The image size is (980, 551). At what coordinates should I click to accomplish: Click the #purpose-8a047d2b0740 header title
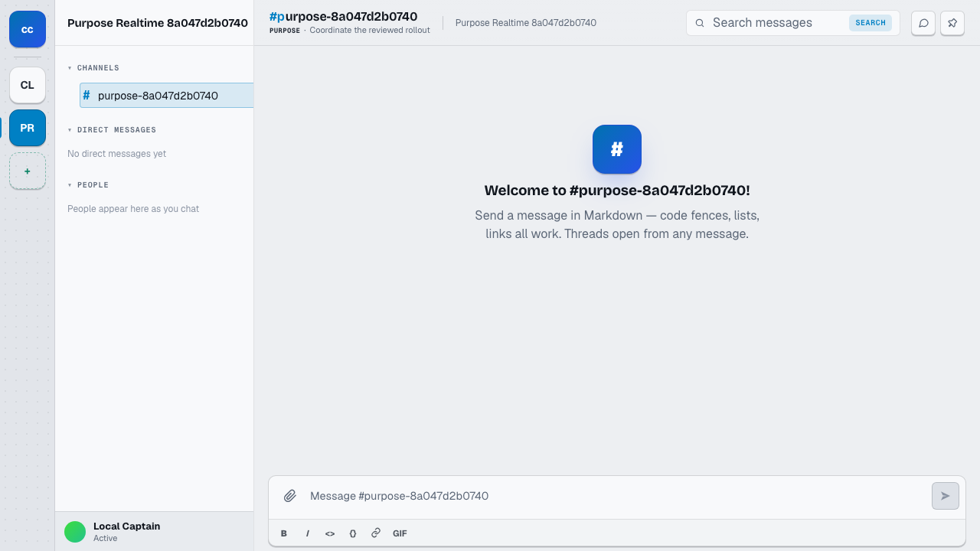(x=343, y=16)
